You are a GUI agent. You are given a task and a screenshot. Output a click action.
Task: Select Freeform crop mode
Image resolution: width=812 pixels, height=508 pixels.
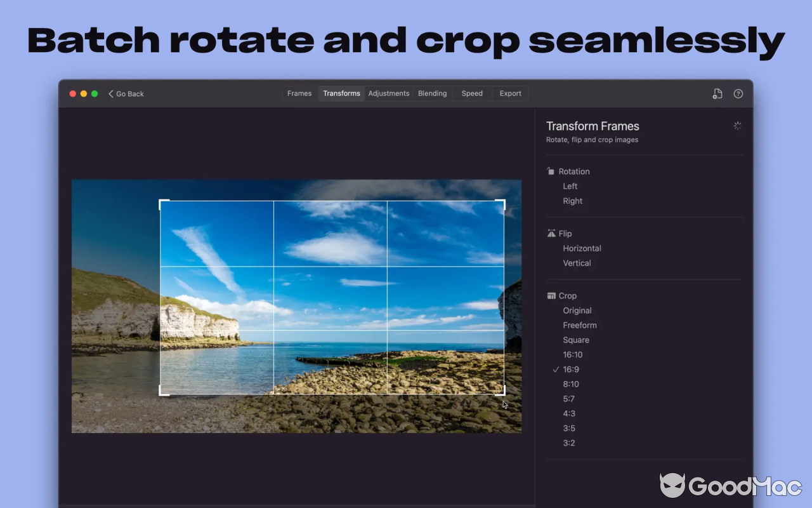coord(580,325)
